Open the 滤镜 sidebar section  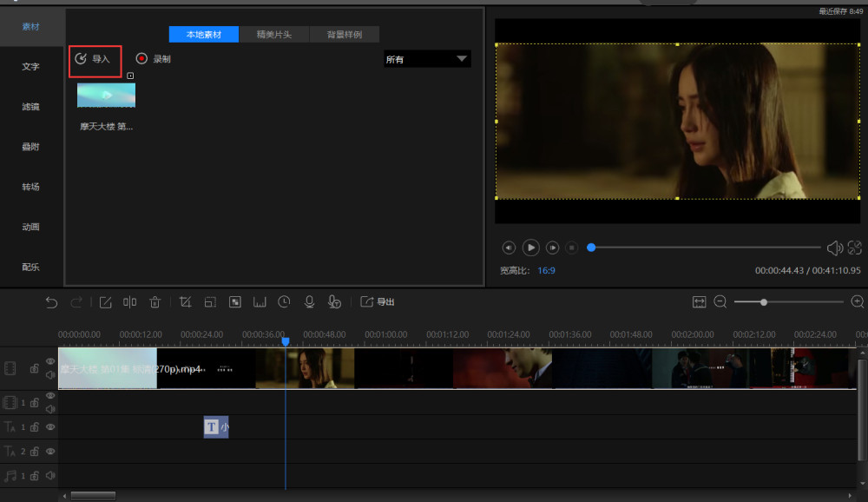(x=30, y=107)
